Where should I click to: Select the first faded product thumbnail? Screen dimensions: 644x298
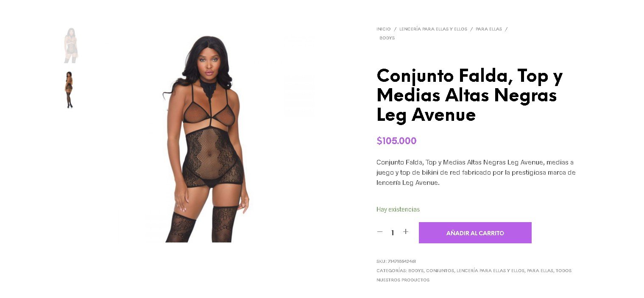[x=71, y=45]
